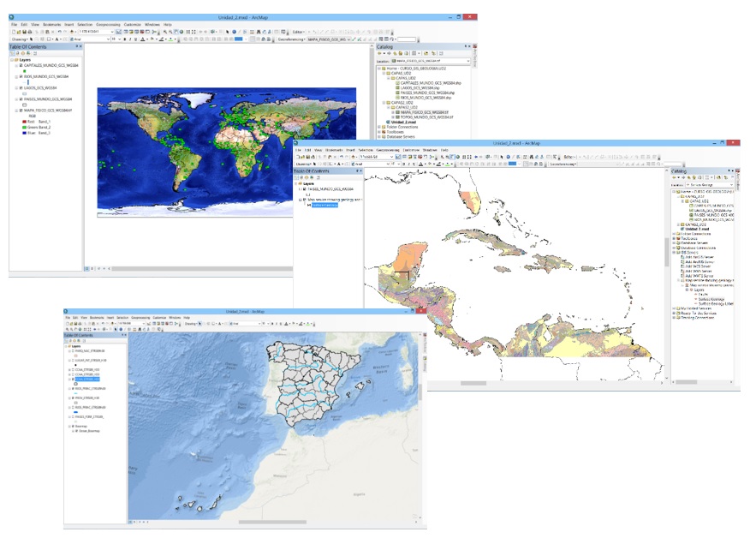Collapse the MAPA_FISICO_GCS_WGS84.tif layer tree
The height and width of the screenshot is (544, 756).
coord(15,111)
